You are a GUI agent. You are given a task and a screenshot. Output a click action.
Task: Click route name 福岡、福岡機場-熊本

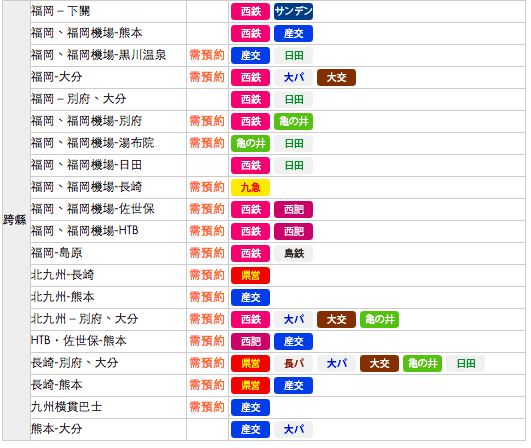[86, 33]
